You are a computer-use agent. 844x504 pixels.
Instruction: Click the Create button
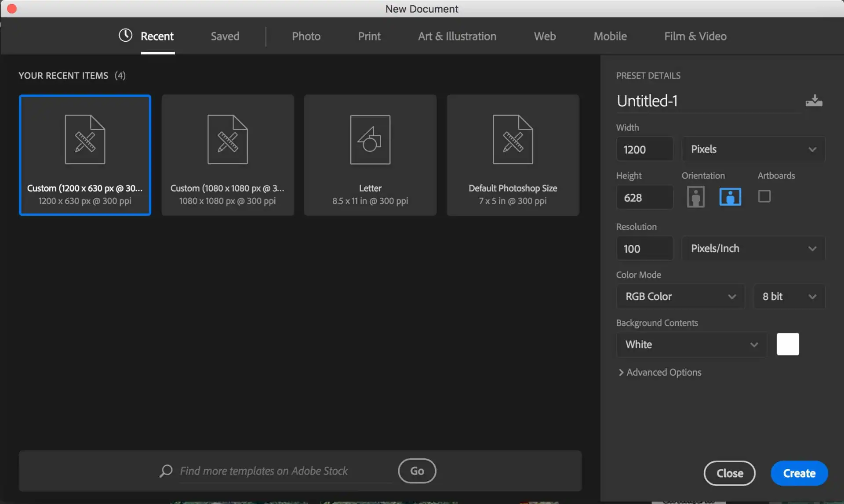[x=799, y=473]
